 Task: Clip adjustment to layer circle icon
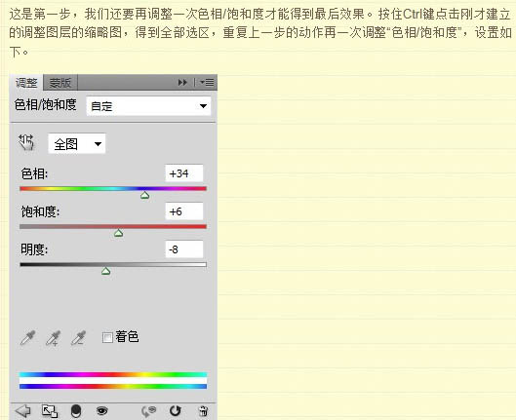tap(76, 411)
